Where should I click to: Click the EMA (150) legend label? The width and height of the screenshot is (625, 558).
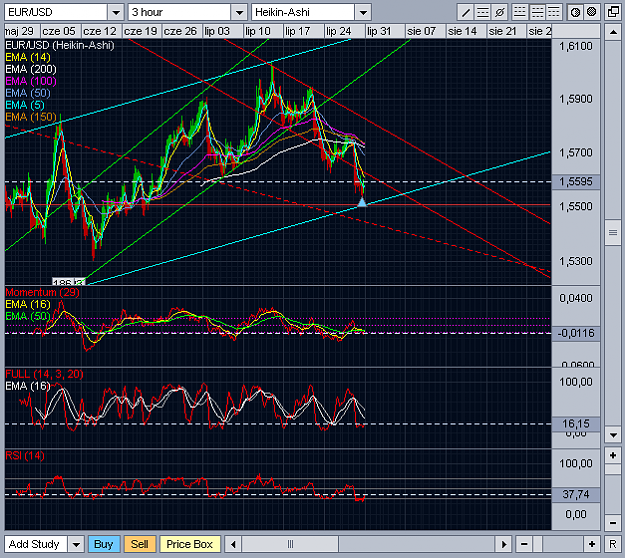[31, 117]
